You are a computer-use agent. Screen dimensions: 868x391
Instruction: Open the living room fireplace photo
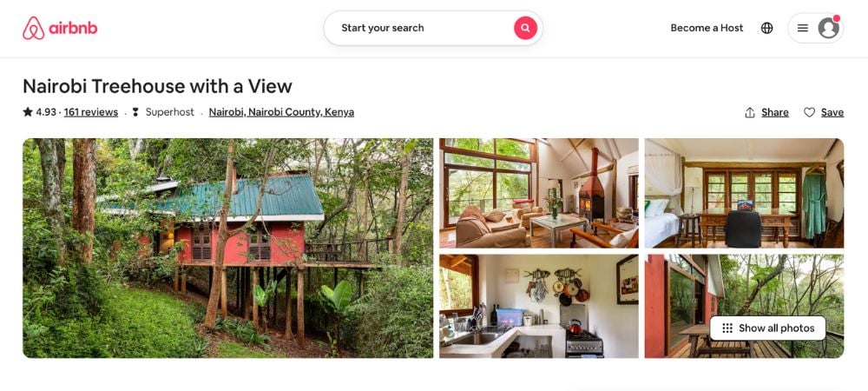(539, 193)
